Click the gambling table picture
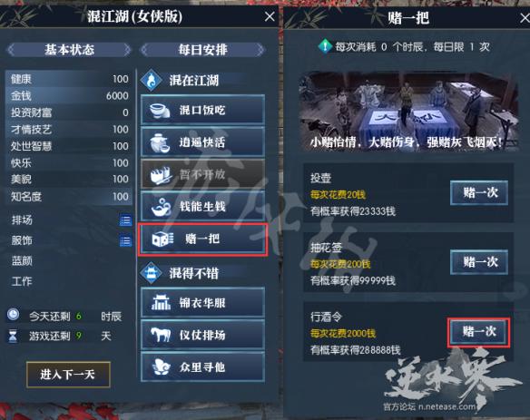Viewport: 530px width, 420px height. (408, 111)
